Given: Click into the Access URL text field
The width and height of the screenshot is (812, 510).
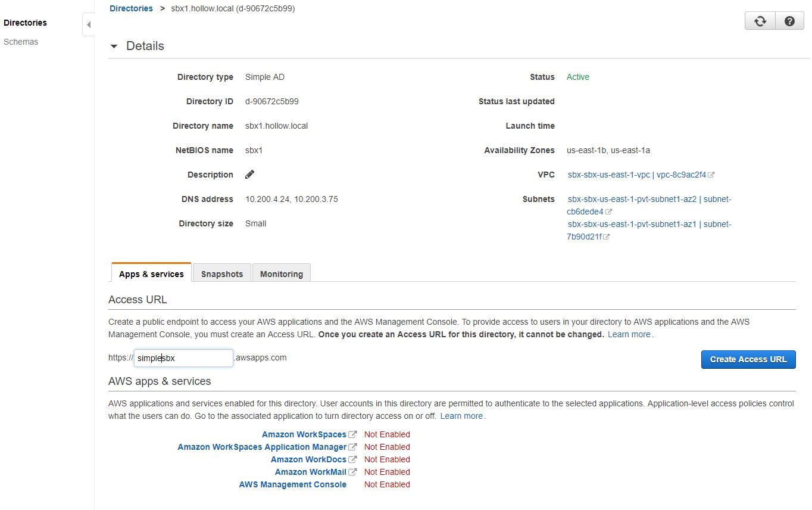Looking at the screenshot, I should point(183,358).
